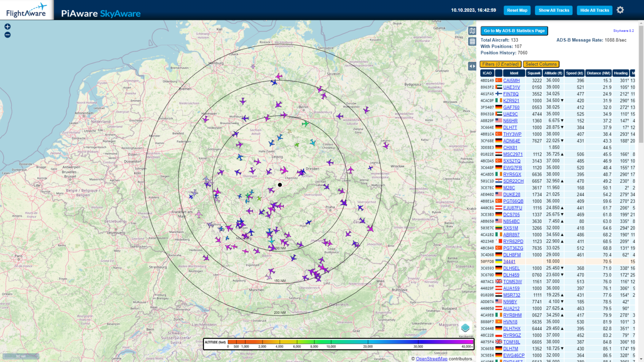The width and height of the screenshot is (644, 362).
Task: Collapse the aircraft table with the arrow toggle
Action: tap(472, 66)
